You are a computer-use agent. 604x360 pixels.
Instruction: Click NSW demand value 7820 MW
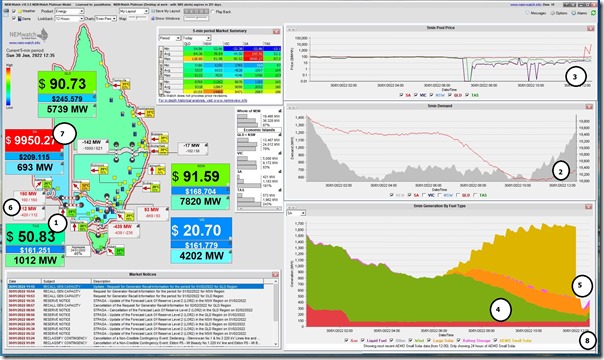[200, 202]
